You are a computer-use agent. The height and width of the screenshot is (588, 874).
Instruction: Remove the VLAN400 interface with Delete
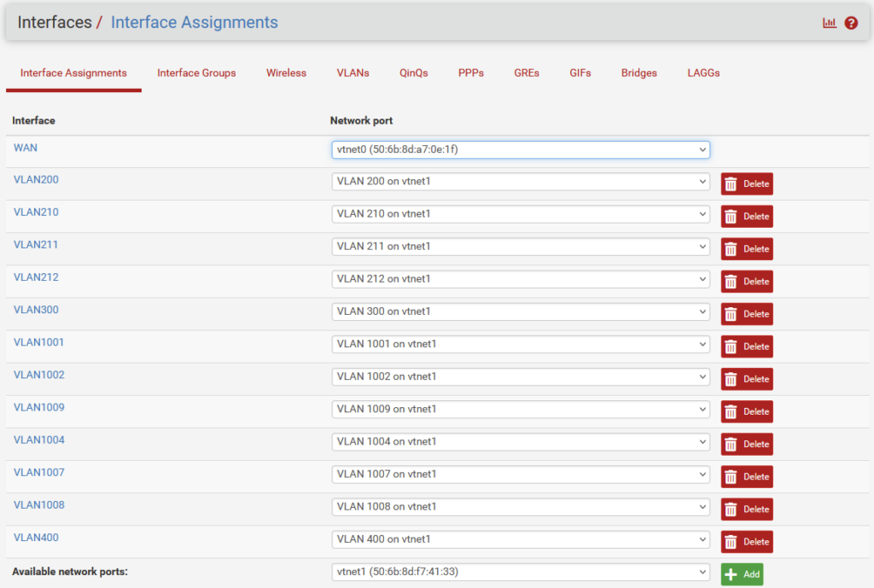[x=747, y=542]
